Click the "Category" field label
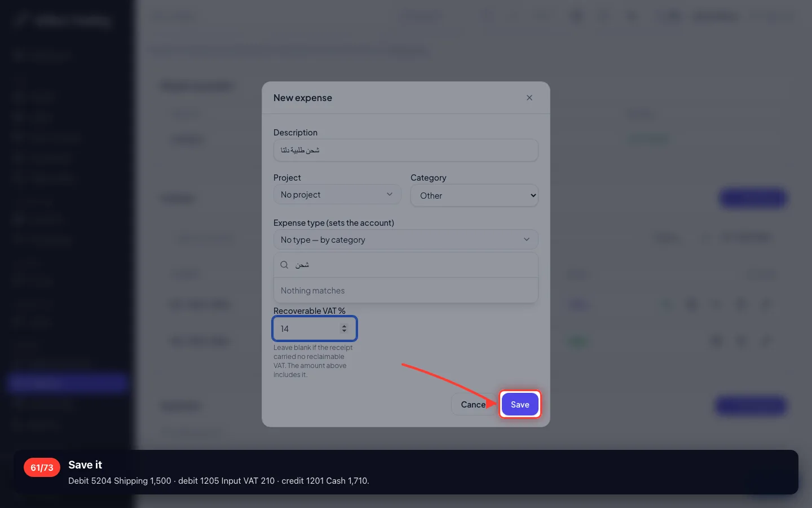 [x=429, y=178]
